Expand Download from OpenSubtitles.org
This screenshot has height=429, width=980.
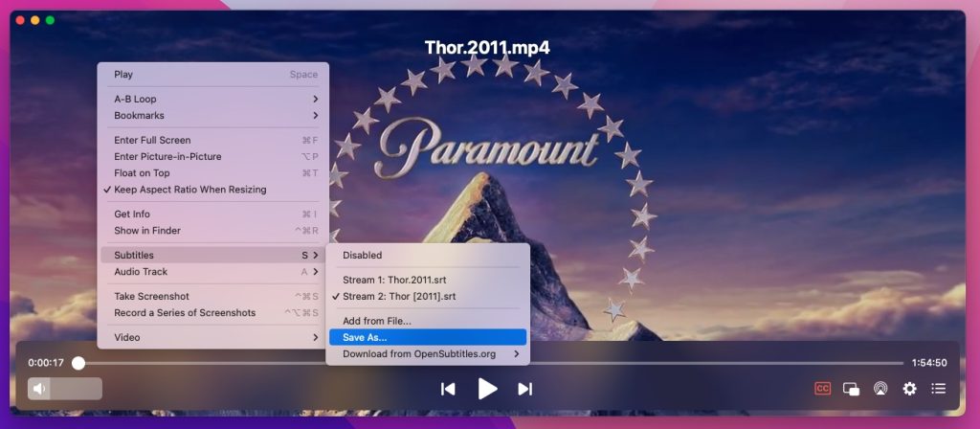click(x=428, y=354)
